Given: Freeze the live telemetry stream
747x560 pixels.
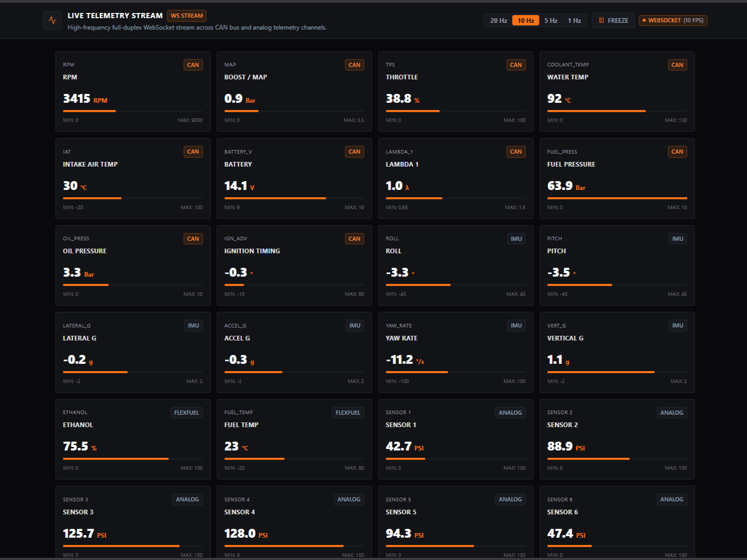Looking at the screenshot, I should (613, 20).
